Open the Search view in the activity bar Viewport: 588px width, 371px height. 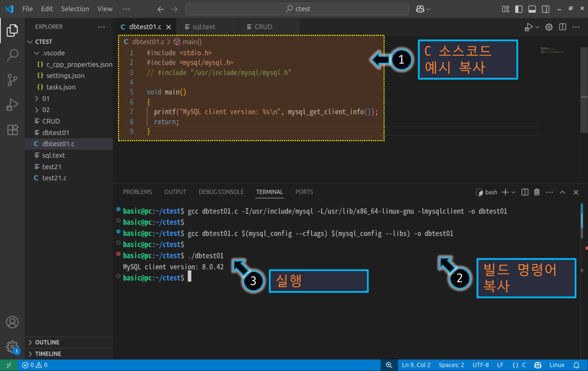(12, 55)
